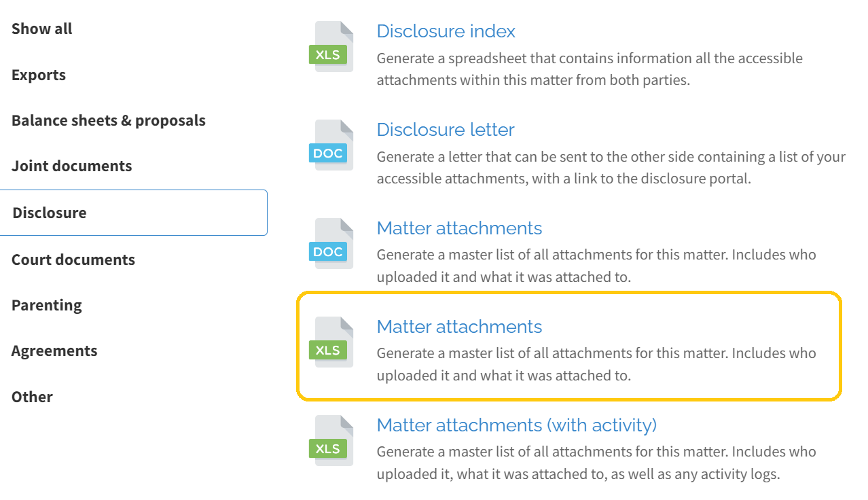
Task: Open Matter attachments DOC version title link
Action: (459, 228)
